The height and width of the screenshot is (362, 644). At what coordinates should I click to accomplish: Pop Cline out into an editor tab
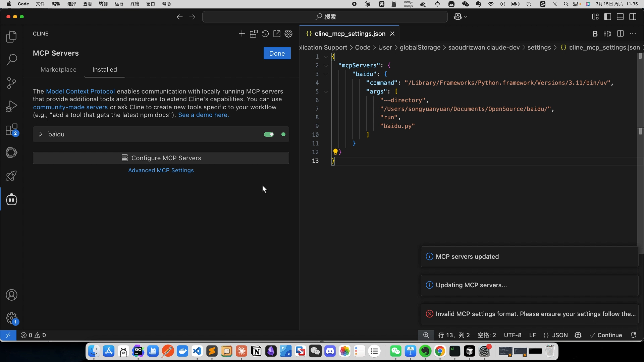pyautogui.click(x=277, y=34)
